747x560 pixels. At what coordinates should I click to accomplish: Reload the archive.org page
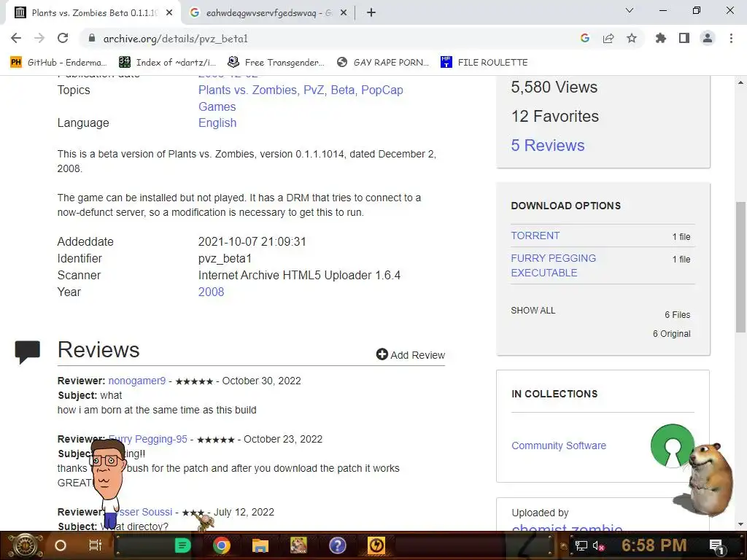63,39
